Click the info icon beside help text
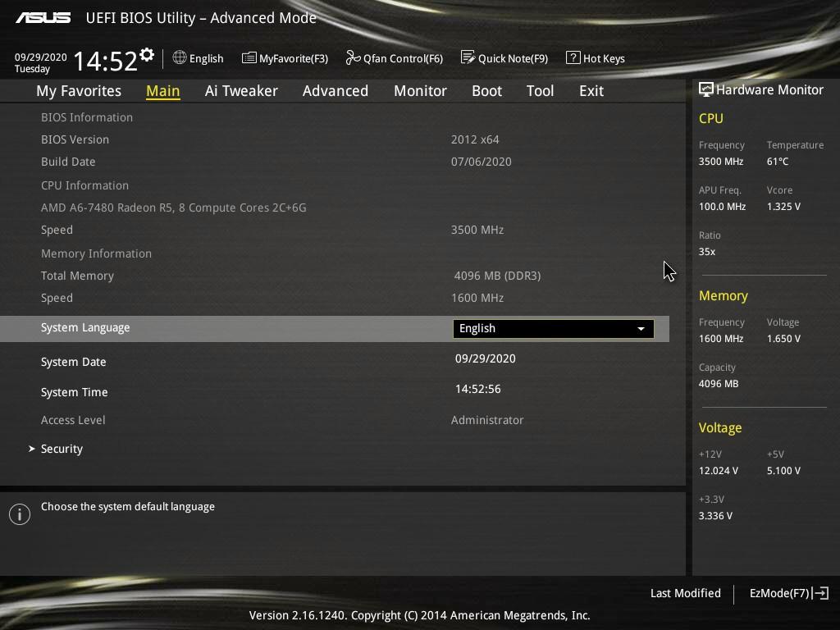840x630 pixels. (x=20, y=514)
